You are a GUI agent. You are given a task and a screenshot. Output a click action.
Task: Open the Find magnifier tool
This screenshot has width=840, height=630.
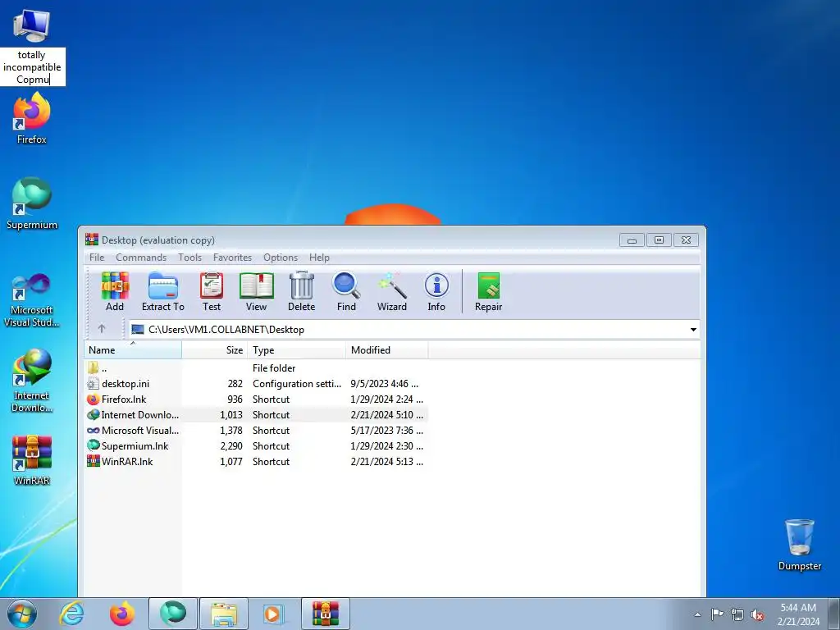[x=346, y=291]
